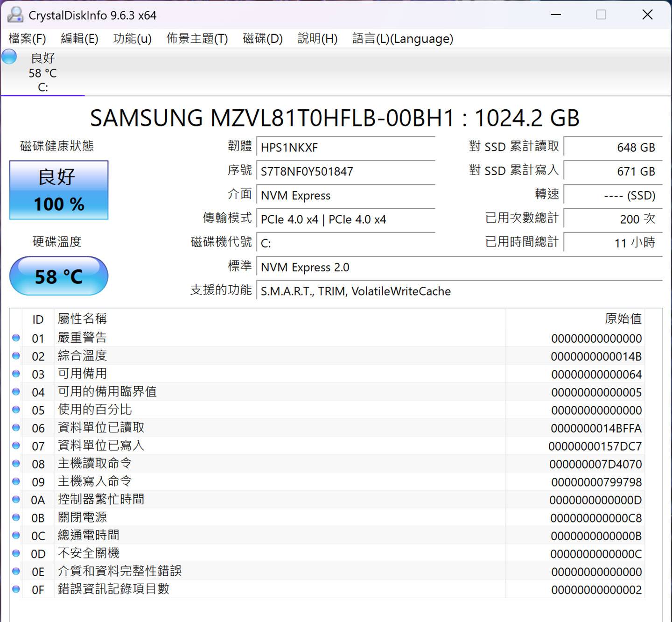Click the blue dot beside 錯誤資訊記錄項目數

16,589
